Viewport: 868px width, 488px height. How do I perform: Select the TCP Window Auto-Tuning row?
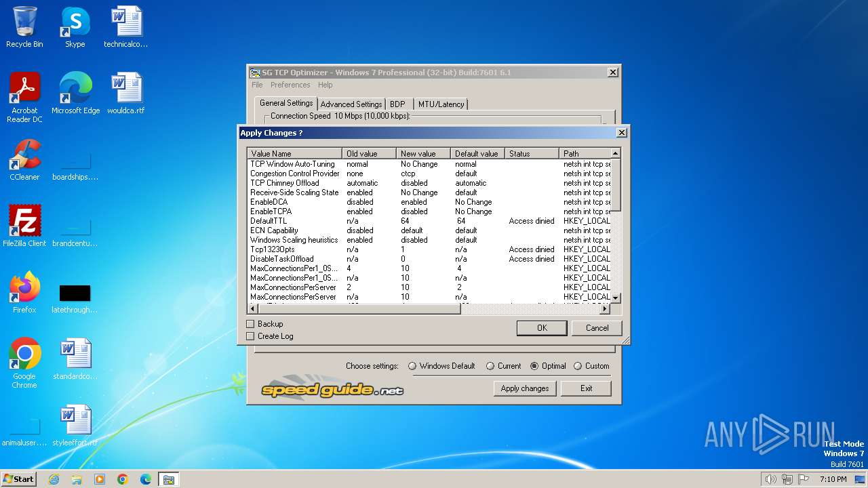pyautogui.click(x=429, y=164)
